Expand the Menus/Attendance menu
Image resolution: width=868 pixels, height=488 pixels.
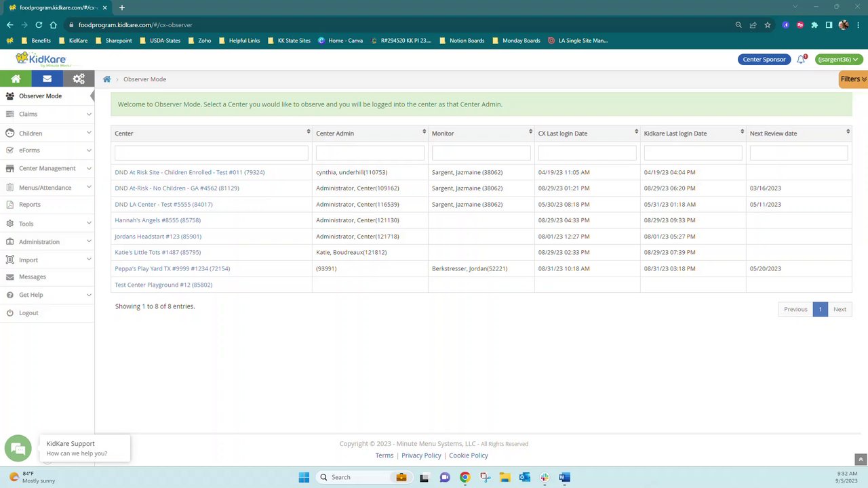point(47,188)
